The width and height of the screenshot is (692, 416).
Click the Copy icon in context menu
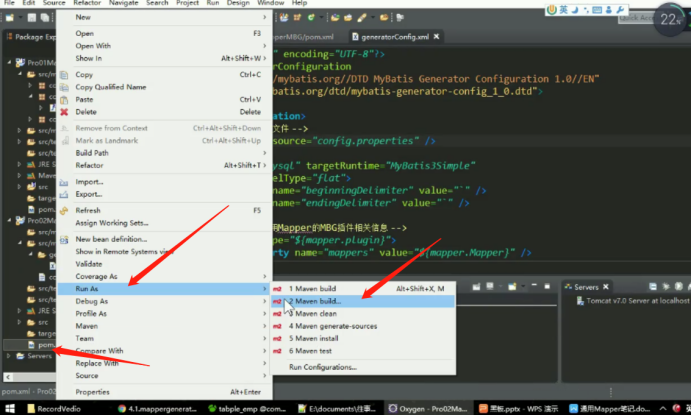(64, 75)
